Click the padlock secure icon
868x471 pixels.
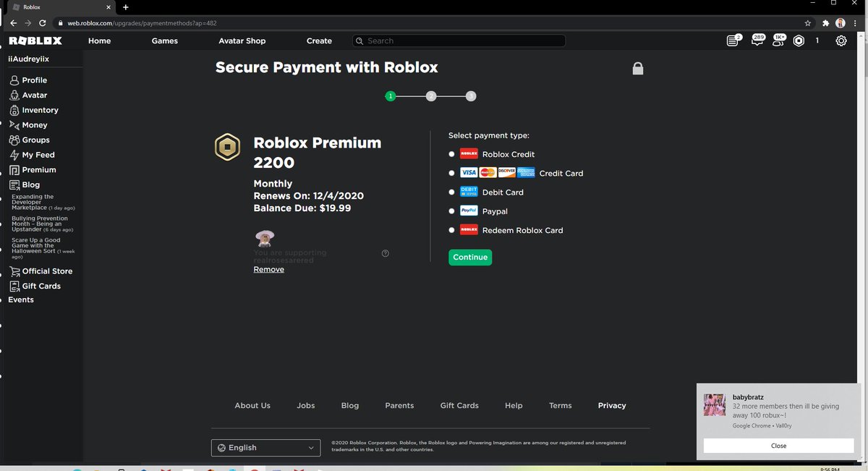coord(637,69)
